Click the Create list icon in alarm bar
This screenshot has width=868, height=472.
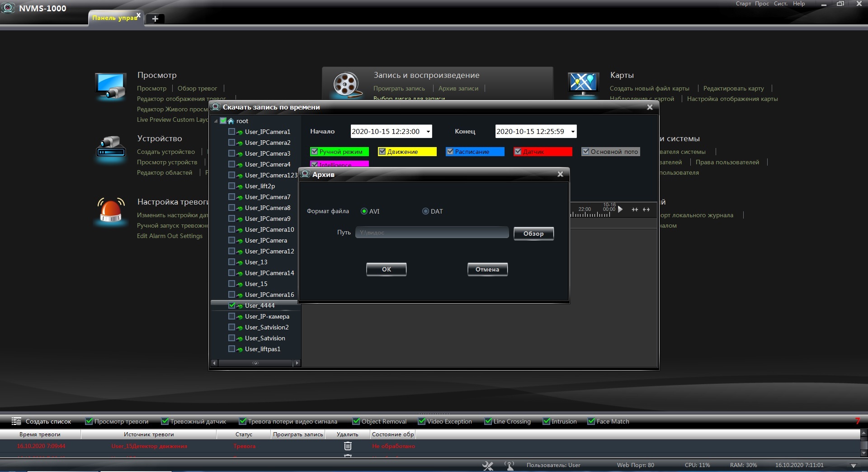click(x=16, y=421)
